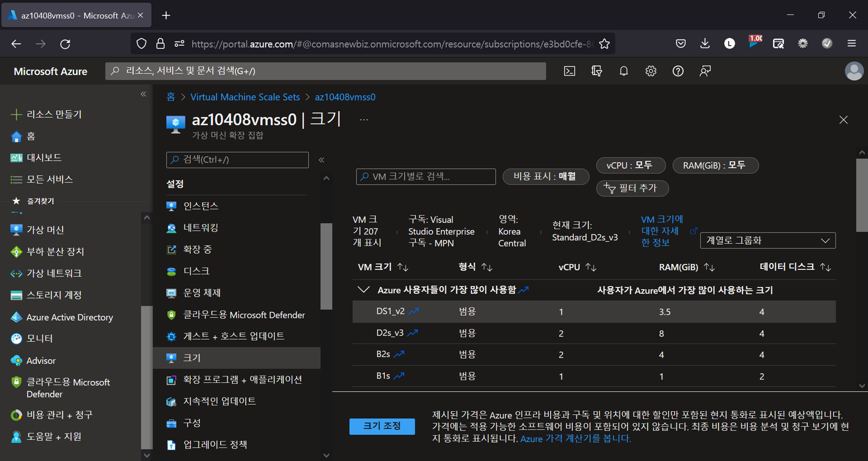Select the DS1_v2 size row

pyautogui.click(x=594, y=311)
